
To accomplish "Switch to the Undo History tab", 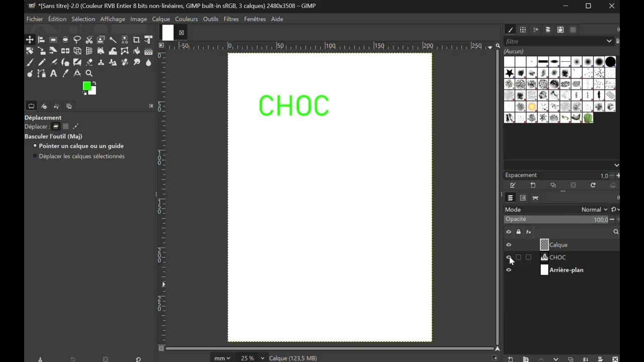I will (x=56, y=106).
